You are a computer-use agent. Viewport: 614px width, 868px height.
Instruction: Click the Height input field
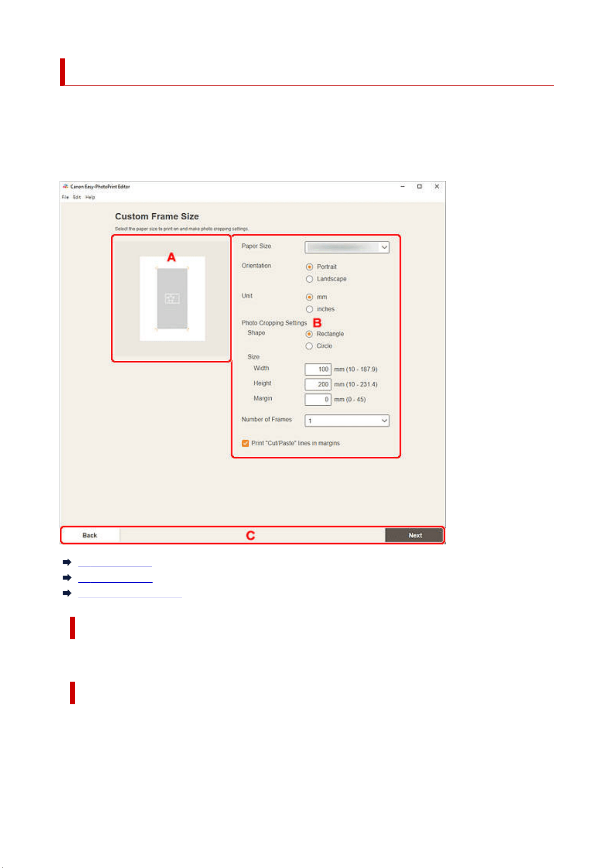[318, 384]
